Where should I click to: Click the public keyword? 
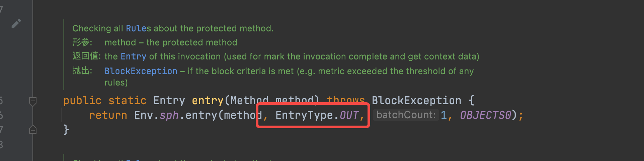(x=82, y=101)
